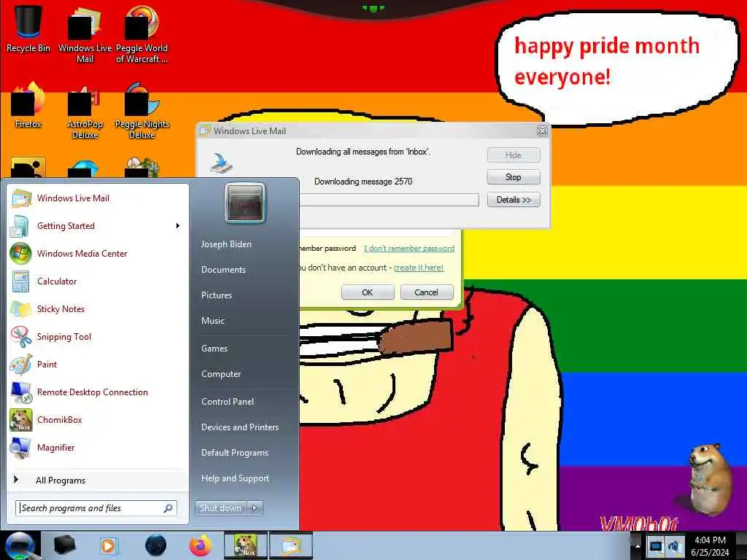The image size is (747, 560).
Task: Click the Calculator icon in Start menu
Action: coord(20,281)
